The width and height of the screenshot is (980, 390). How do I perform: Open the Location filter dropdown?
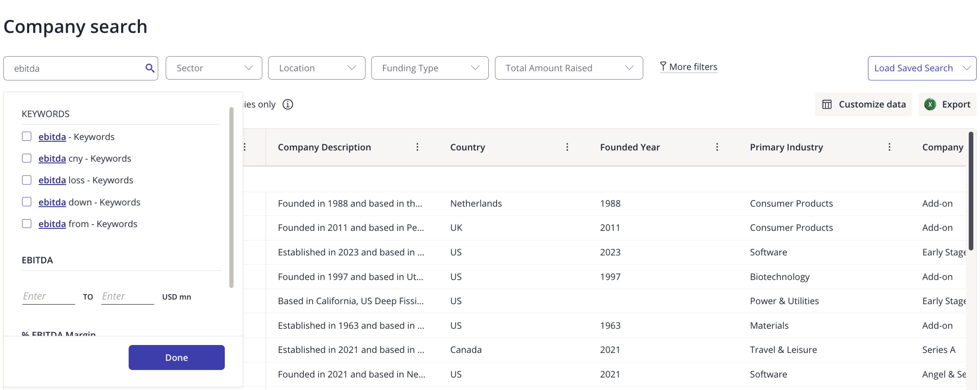pos(316,68)
